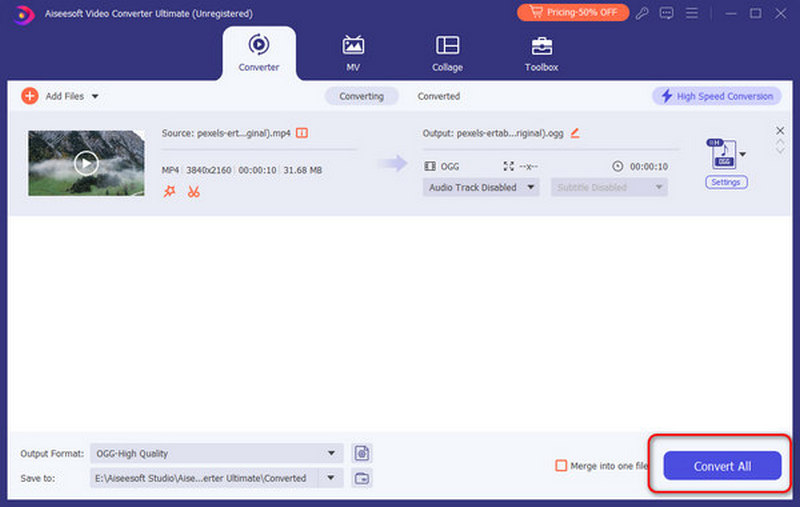This screenshot has height=507, width=800.
Task: Click source filename pexels-ert...ginal).mp4
Action: click(x=243, y=133)
